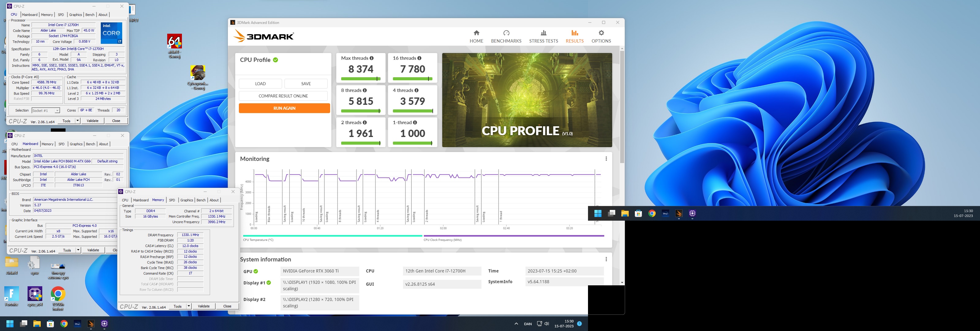Show hidden system tray icons
The width and height of the screenshot is (980, 331).
(516, 324)
